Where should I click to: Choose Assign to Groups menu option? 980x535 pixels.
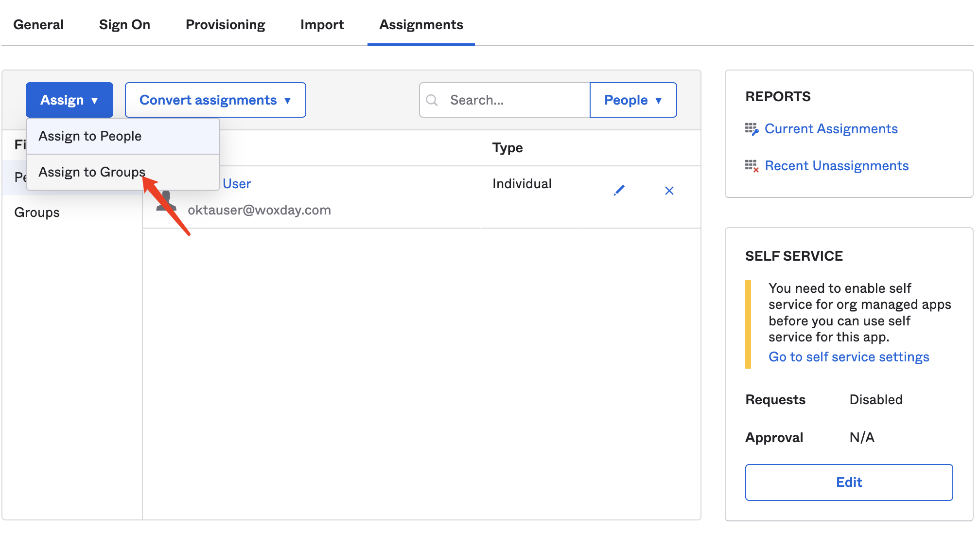(x=123, y=172)
